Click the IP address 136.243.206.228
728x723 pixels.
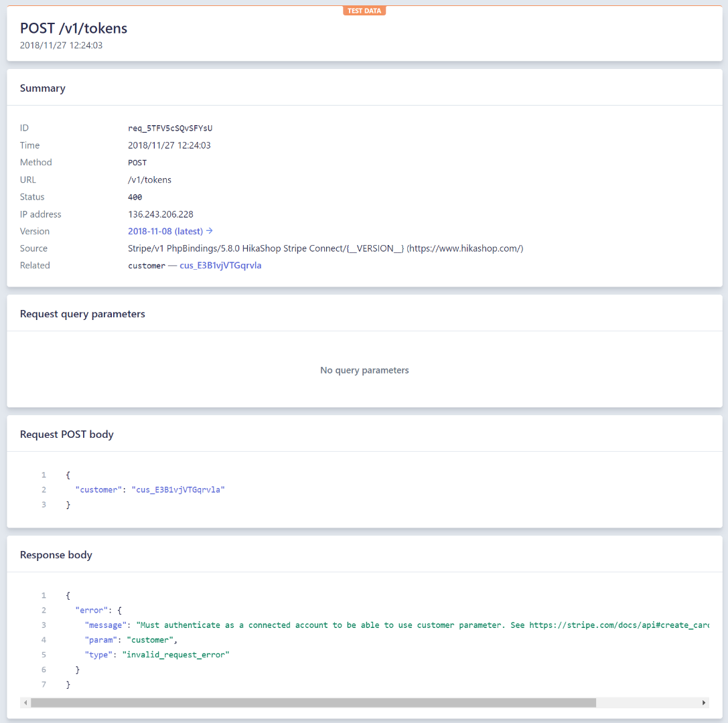161,214
